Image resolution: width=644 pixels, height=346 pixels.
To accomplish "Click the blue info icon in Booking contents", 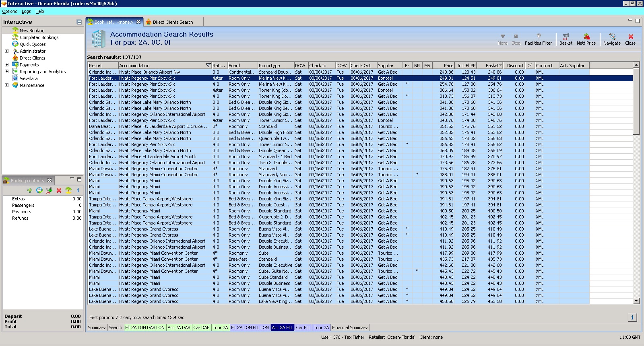I will [78, 190].
